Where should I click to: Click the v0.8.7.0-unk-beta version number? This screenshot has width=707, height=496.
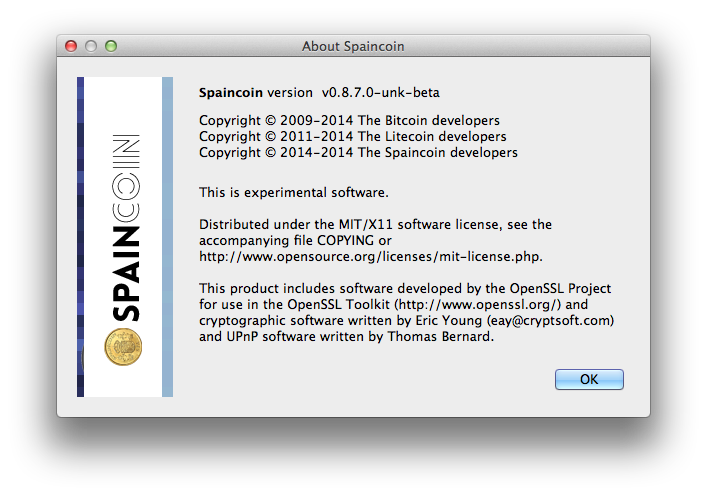coord(381,92)
